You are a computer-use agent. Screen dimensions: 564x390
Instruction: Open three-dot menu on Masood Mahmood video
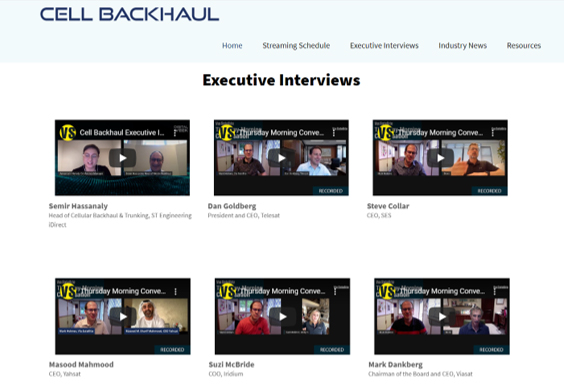coord(176,291)
